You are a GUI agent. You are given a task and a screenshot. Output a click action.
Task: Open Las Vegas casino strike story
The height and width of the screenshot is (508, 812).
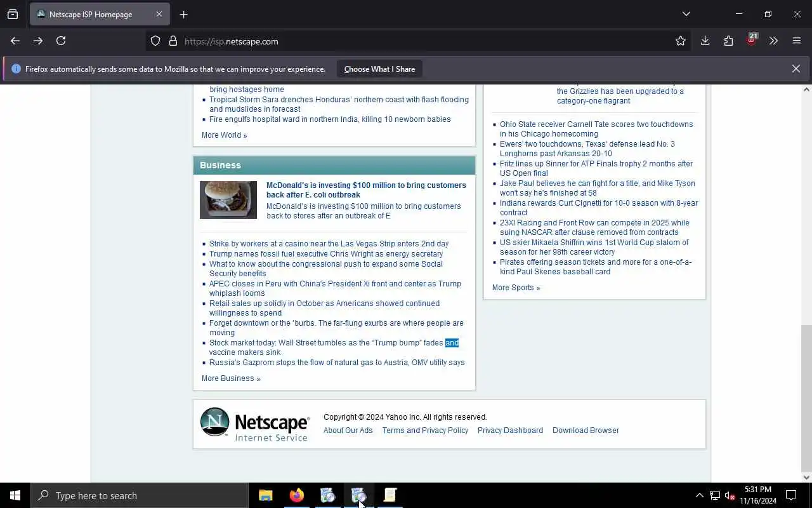(329, 244)
